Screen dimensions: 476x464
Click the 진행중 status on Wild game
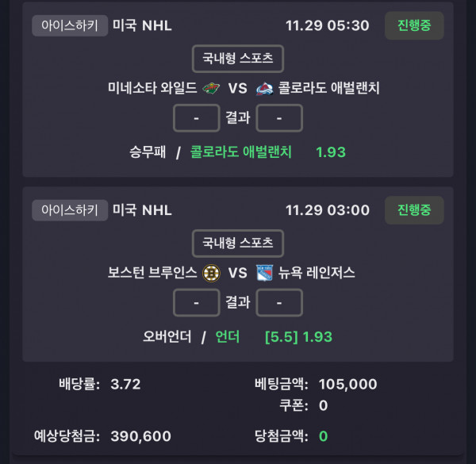[x=413, y=25]
